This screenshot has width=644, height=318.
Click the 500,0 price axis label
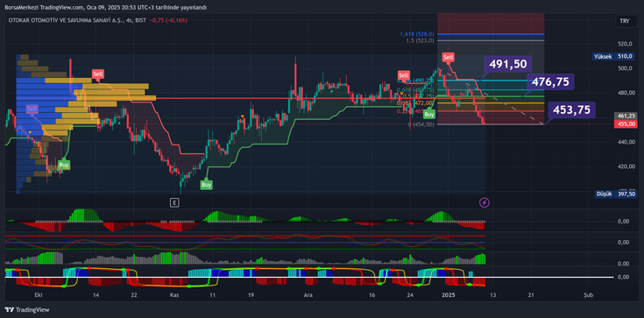pyautogui.click(x=624, y=68)
